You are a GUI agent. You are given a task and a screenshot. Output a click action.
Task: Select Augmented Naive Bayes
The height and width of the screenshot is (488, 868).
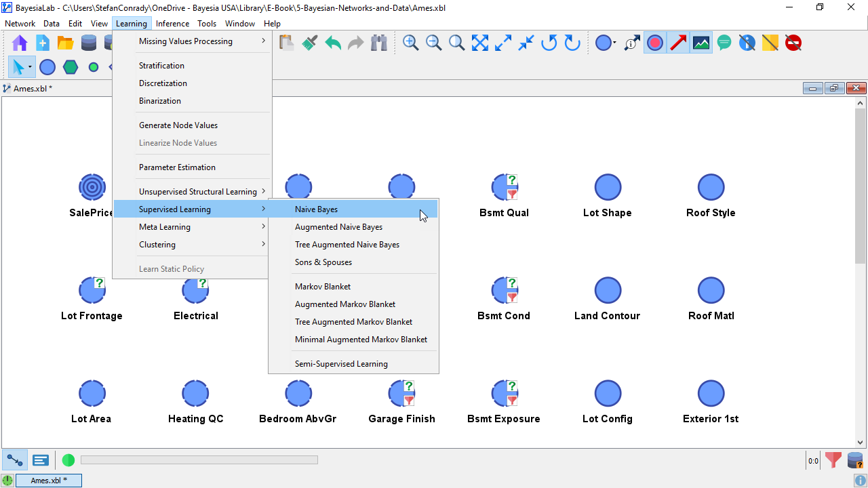(x=353, y=227)
